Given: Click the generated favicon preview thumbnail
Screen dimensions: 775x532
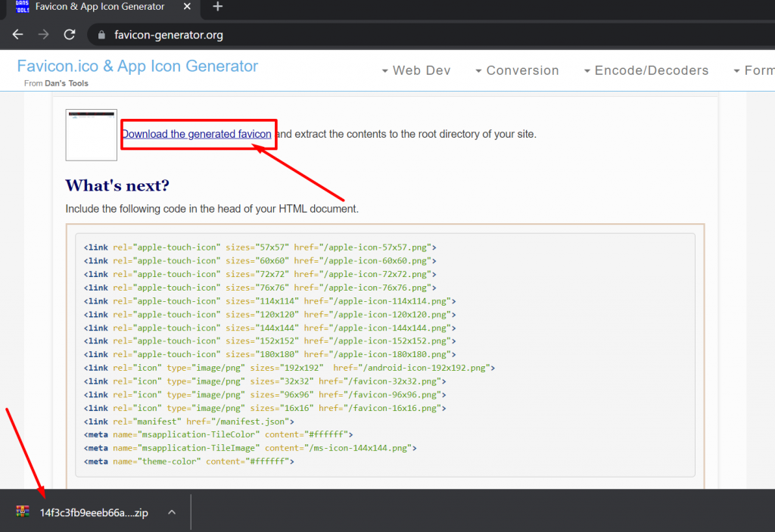Looking at the screenshot, I should coord(91,135).
